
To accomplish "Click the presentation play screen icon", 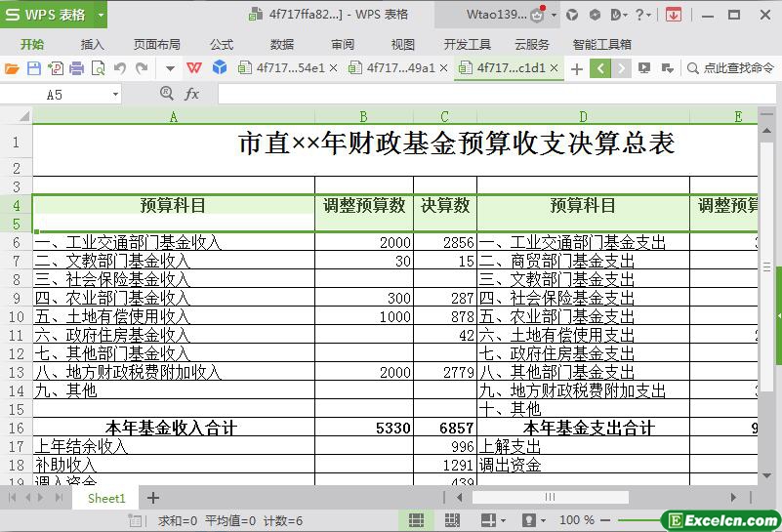I will 644,67.
